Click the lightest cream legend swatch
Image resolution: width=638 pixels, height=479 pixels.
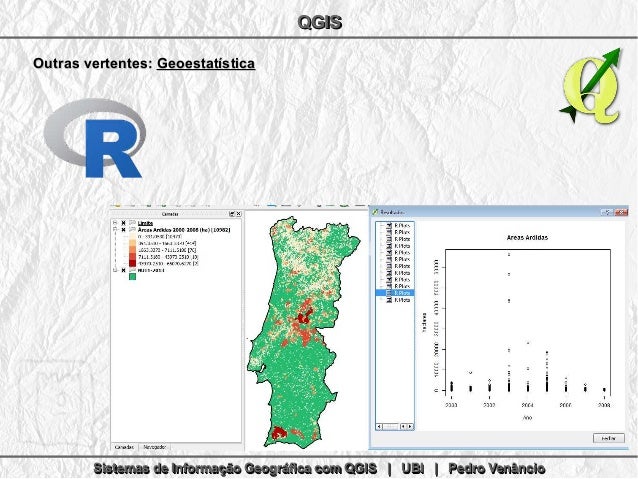[x=133, y=236]
